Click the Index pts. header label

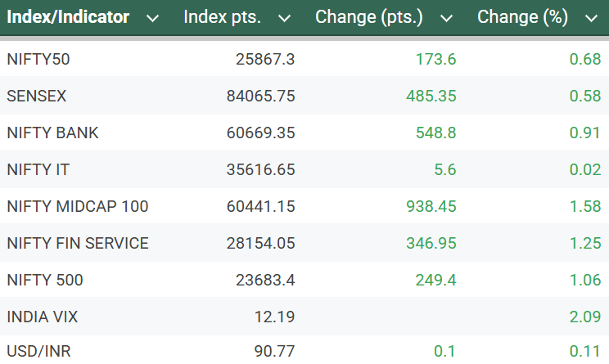click(223, 17)
